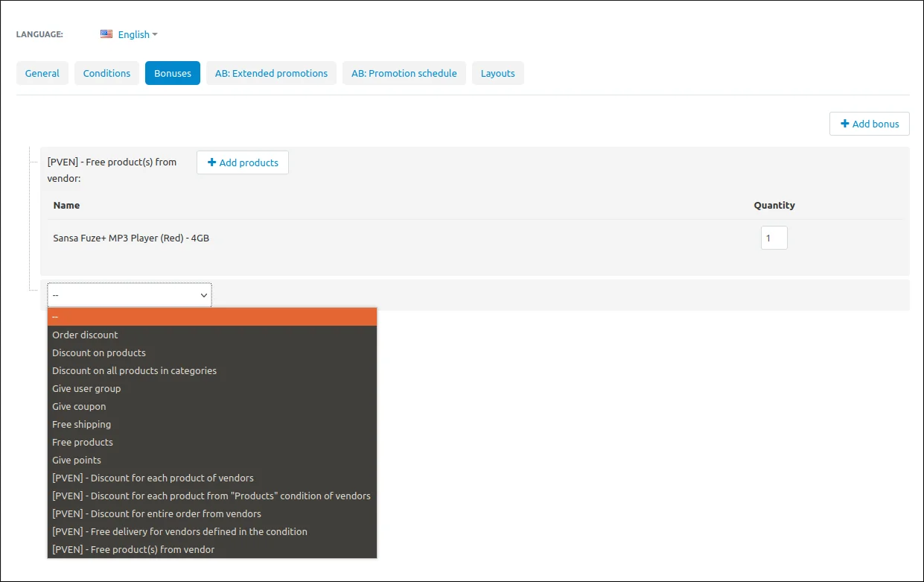This screenshot has width=924, height=582.
Task: Select Give user group option
Action: tap(212, 388)
